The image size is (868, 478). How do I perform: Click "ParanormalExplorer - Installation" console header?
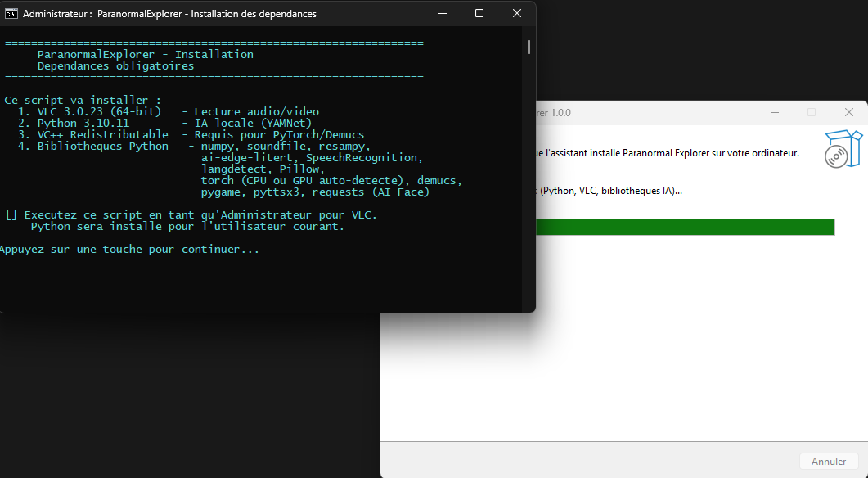tap(145, 54)
